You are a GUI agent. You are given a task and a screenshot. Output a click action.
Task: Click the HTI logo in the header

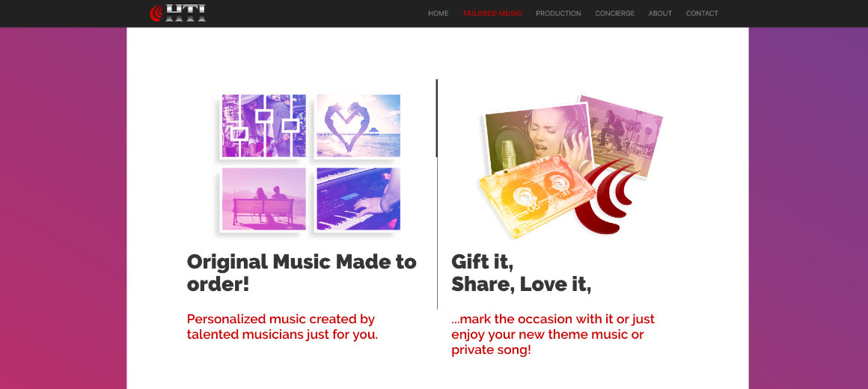pos(177,13)
